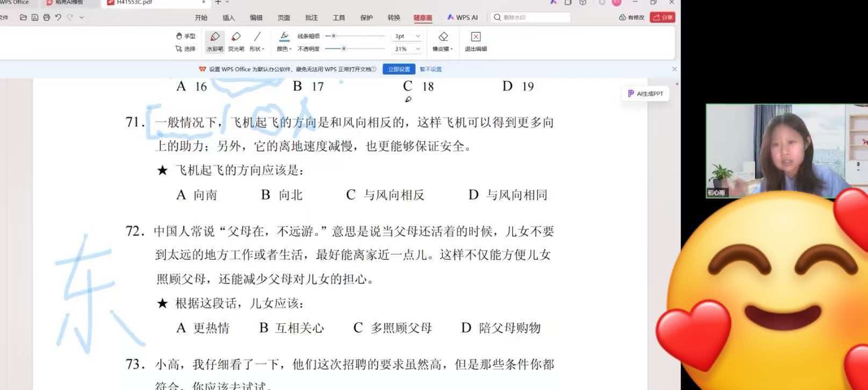
Task: Open the 批注 ribbon tab
Action: coord(311,18)
